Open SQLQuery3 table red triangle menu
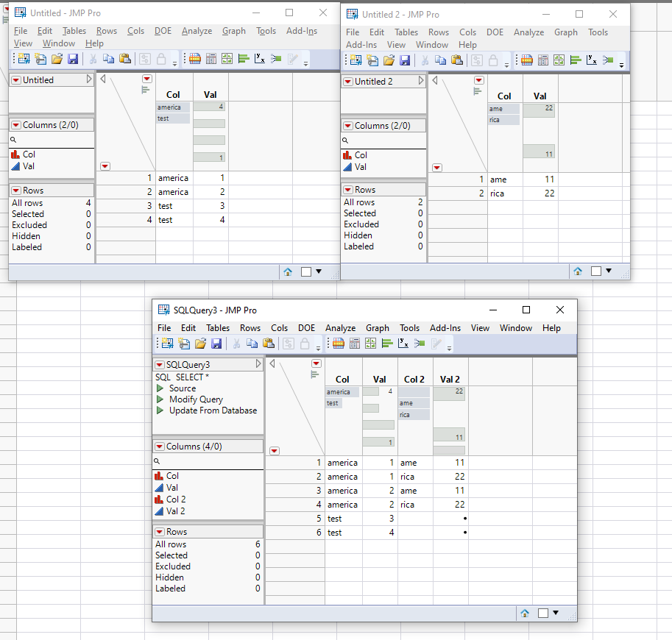Screen dimensions: 672x640 coord(160,365)
